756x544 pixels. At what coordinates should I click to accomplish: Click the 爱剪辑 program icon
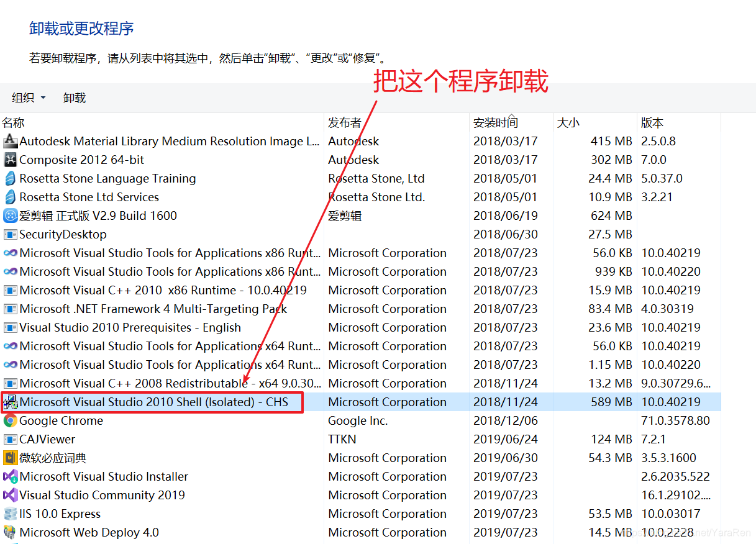tap(10, 215)
